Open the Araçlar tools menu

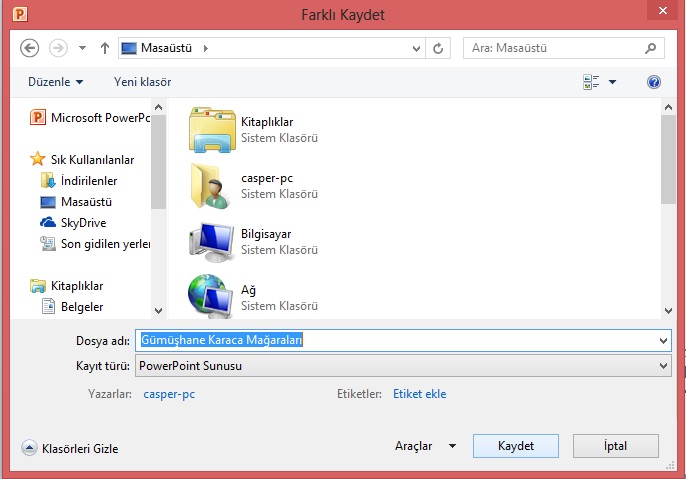pos(425,446)
